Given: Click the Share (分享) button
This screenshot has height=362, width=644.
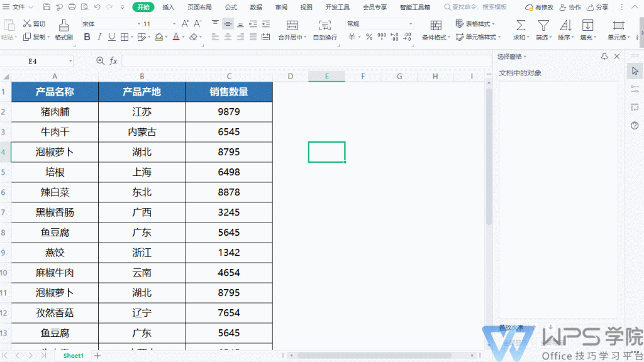Looking at the screenshot, I should click(597, 7).
